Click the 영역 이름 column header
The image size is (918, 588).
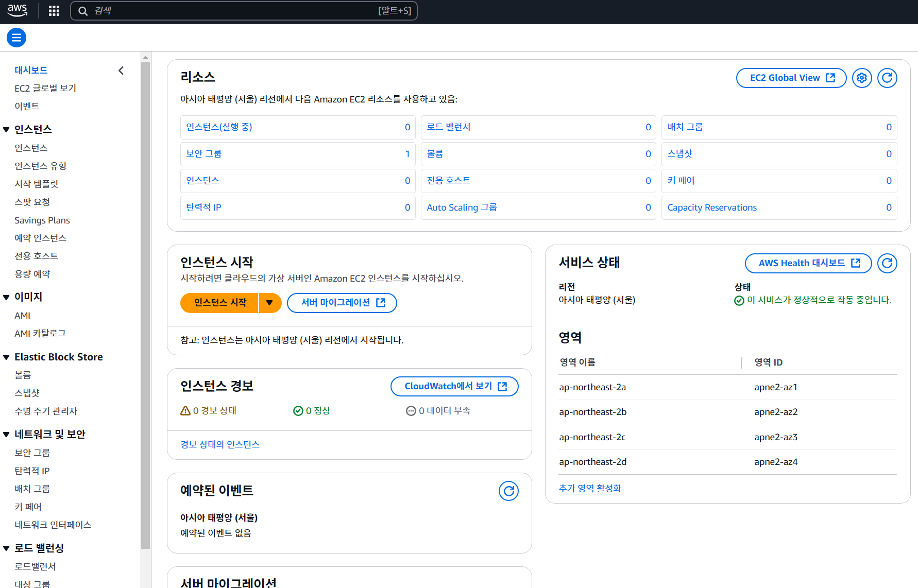pyautogui.click(x=577, y=362)
